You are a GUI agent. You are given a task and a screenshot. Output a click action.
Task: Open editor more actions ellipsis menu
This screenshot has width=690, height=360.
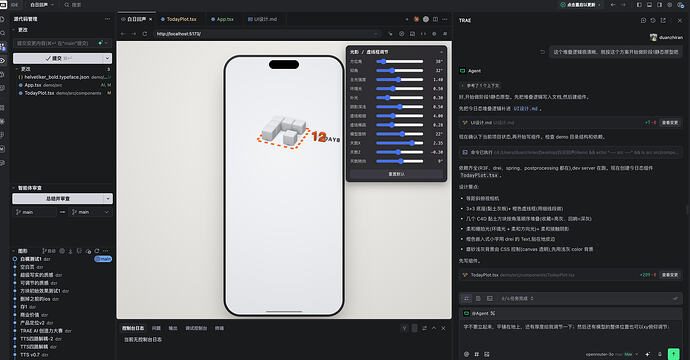point(444,19)
